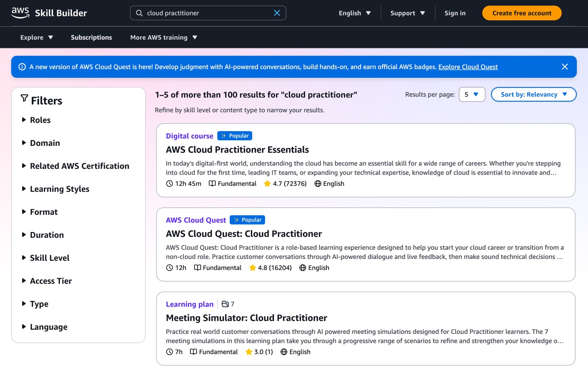Open the Results per page dropdown
The width and height of the screenshot is (588, 368).
coord(472,94)
